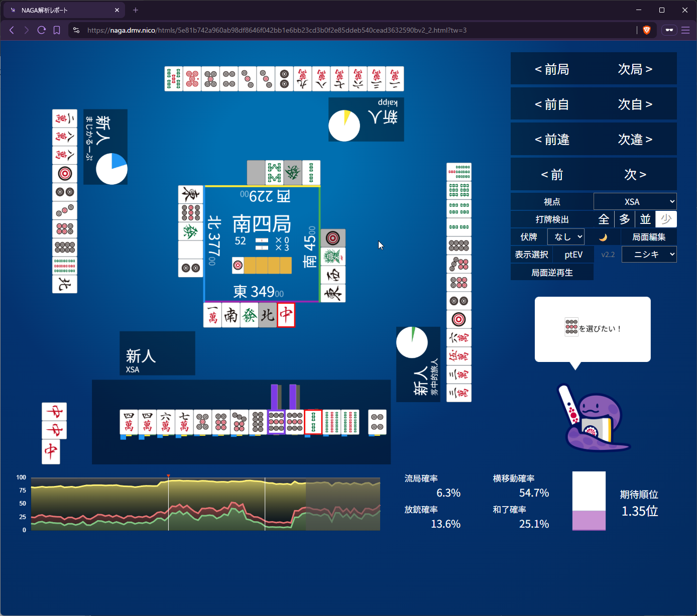Set 打牌検出 to 全
Viewport: 697px width, 616px height.
click(604, 219)
